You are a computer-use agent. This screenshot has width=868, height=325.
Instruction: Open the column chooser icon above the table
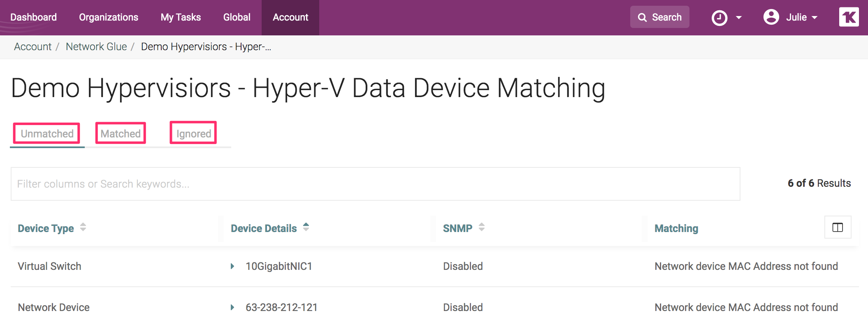pyautogui.click(x=838, y=227)
